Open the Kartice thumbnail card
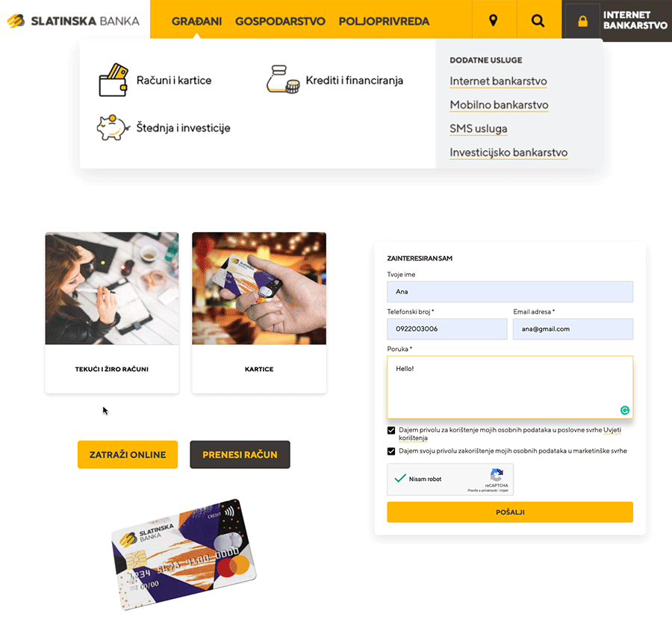This screenshot has height=631, width=672. (259, 312)
